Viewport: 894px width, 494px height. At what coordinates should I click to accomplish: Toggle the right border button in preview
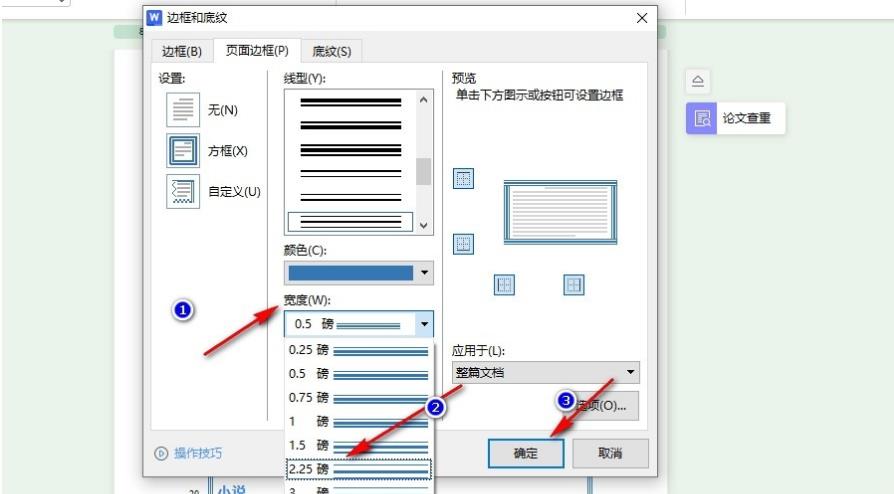[x=574, y=284]
